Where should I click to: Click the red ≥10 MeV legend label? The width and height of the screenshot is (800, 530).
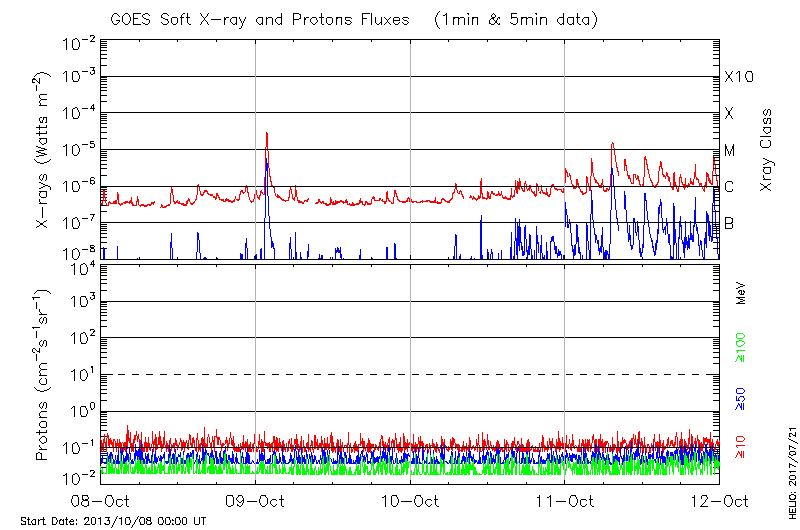tap(741, 446)
